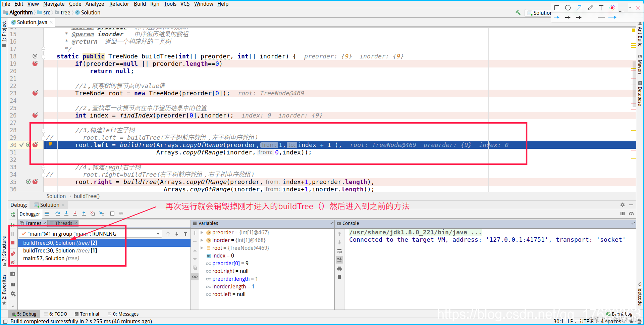The width and height of the screenshot is (644, 325).
Task: Expand the root TreeNode variable node
Action: (x=202, y=248)
